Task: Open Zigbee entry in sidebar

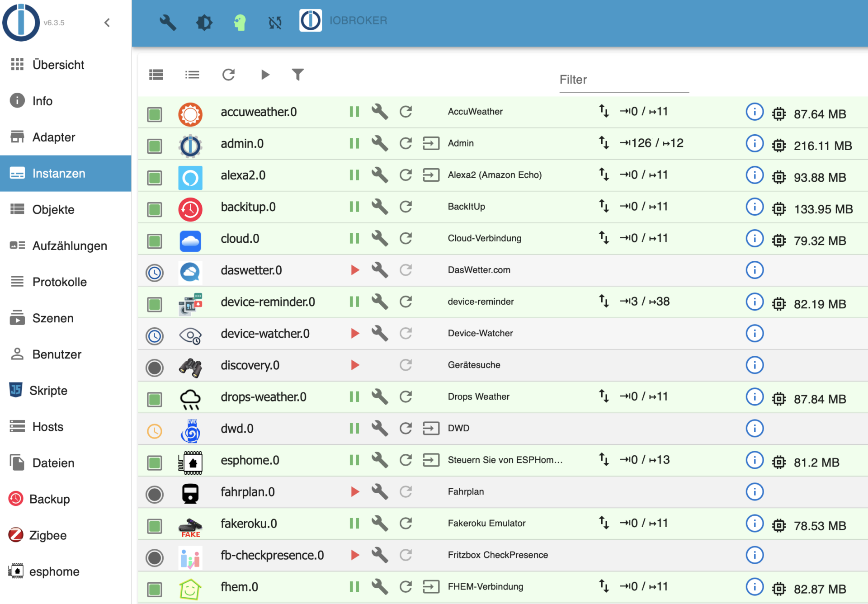Action: coord(47,535)
